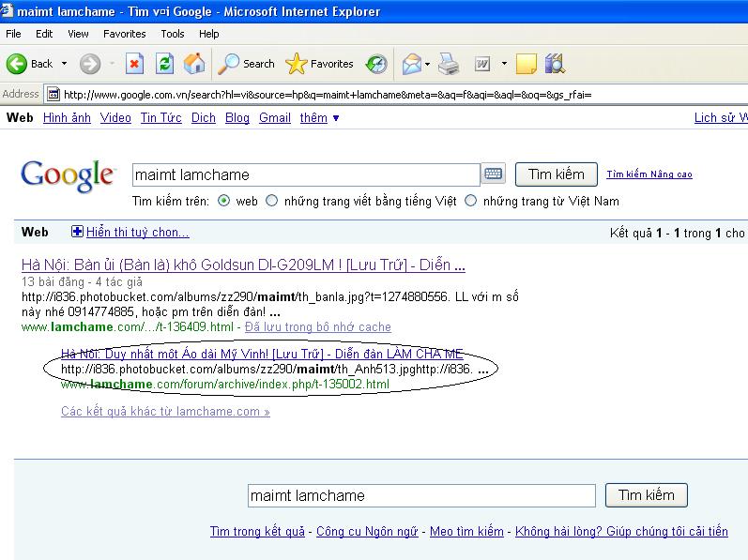
Task: Click the Research books icon
Action: tap(555, 64)
